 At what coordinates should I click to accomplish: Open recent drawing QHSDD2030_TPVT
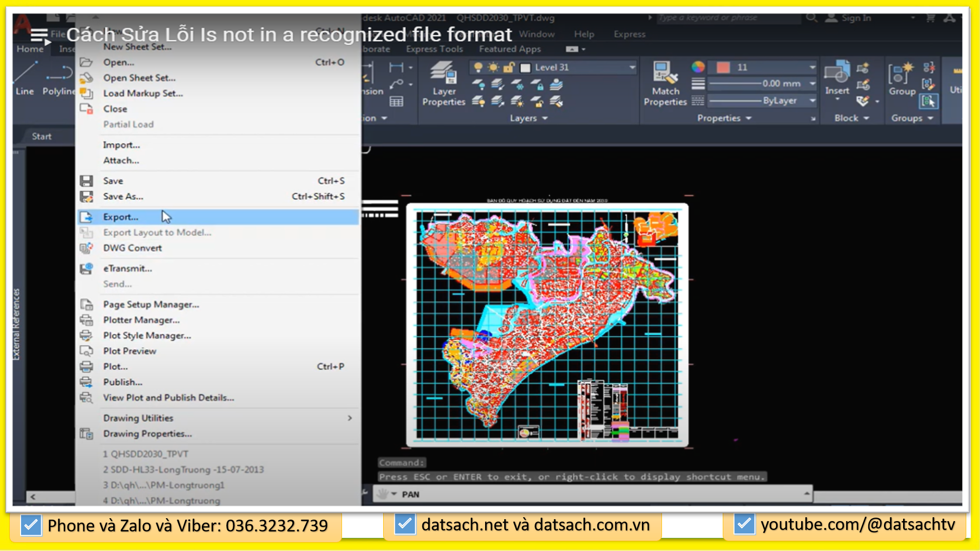point(146,454)
